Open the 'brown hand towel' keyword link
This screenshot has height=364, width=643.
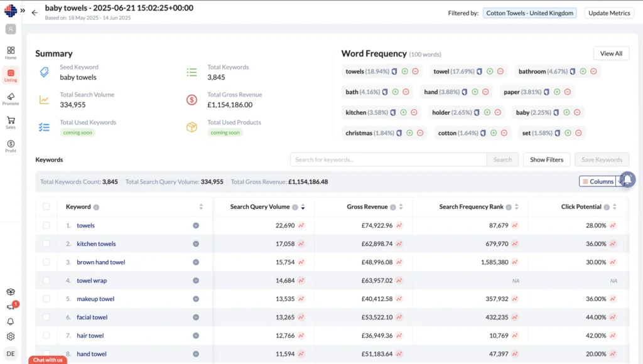click(x=101, y=262)
